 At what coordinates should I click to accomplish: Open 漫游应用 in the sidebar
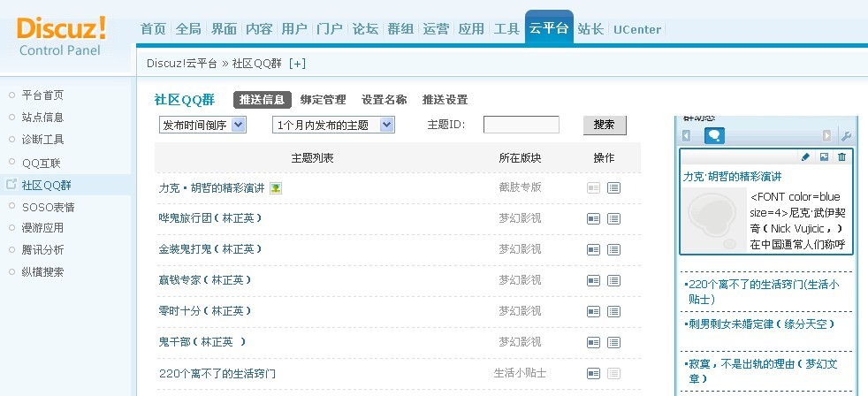point(42,228)
